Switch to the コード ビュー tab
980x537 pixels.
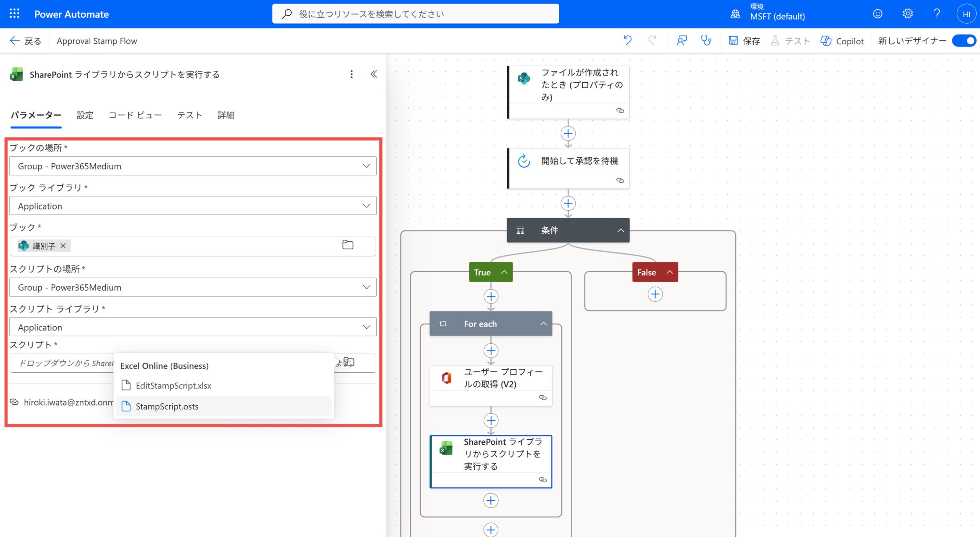[135, 115]
